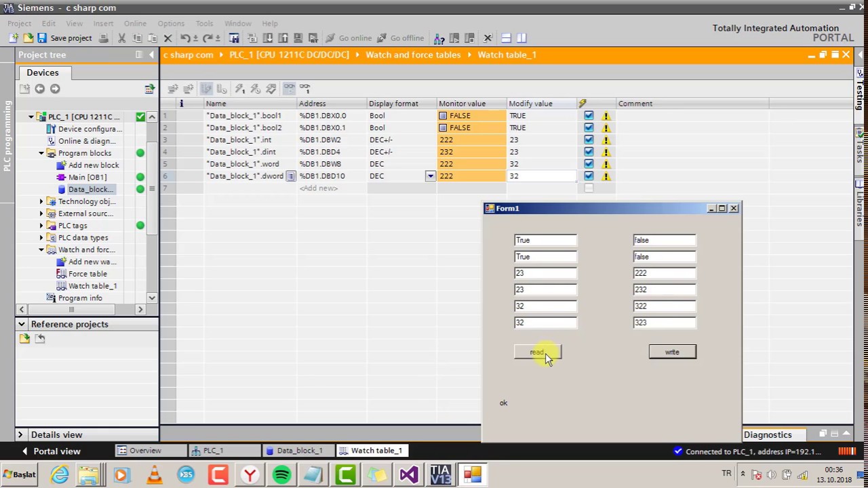The width and height of the screenshot is (868, 488).
Task: Click the Cut scissors icon
Action: (122, 38)
